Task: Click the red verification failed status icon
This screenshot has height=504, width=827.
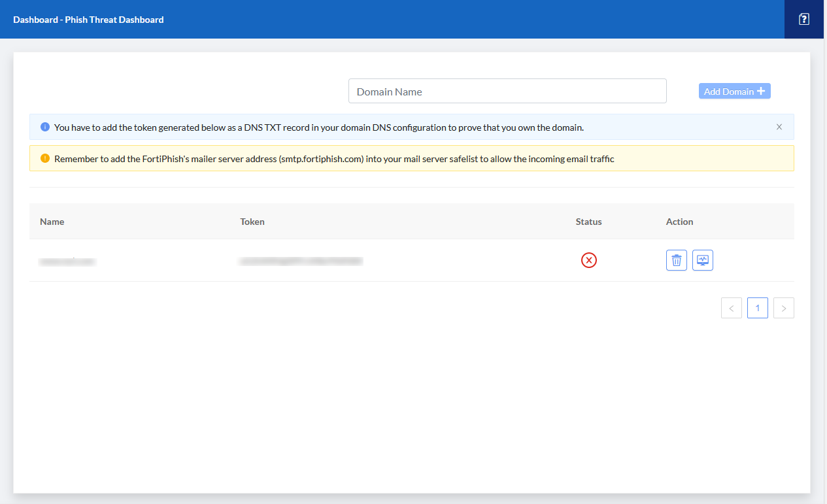Action: (x=588, y=260)
